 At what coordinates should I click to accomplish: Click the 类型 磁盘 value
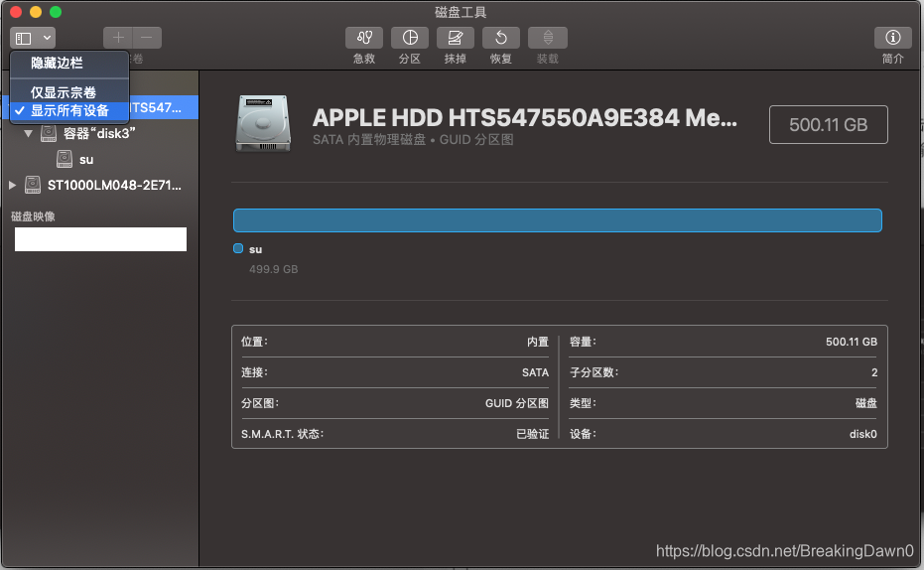(x=865, y=403)
